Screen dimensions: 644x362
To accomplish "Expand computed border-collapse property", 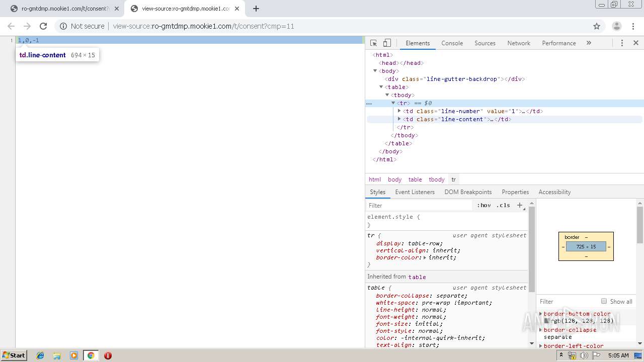I will click(x=541, y=330).
